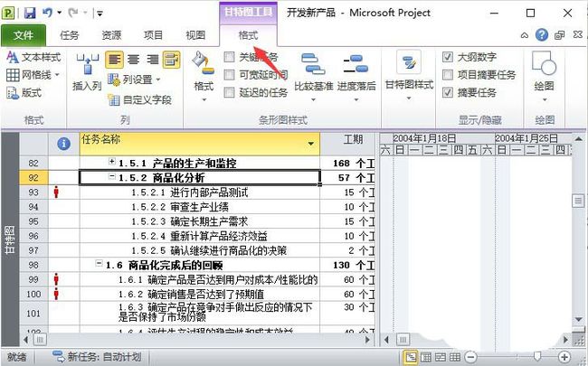
Task: Click the red overallocation icon in row 93
Action: 56,192
